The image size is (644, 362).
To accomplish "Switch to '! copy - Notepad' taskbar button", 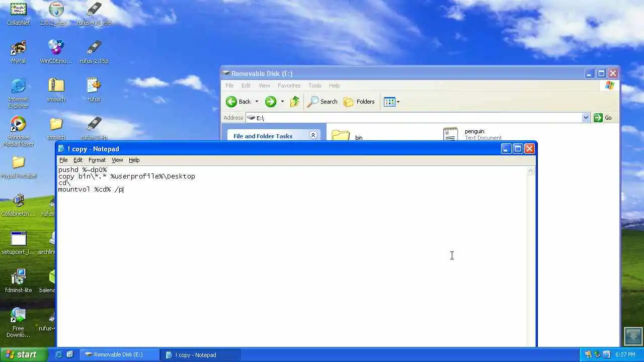I will pos(200,354).
